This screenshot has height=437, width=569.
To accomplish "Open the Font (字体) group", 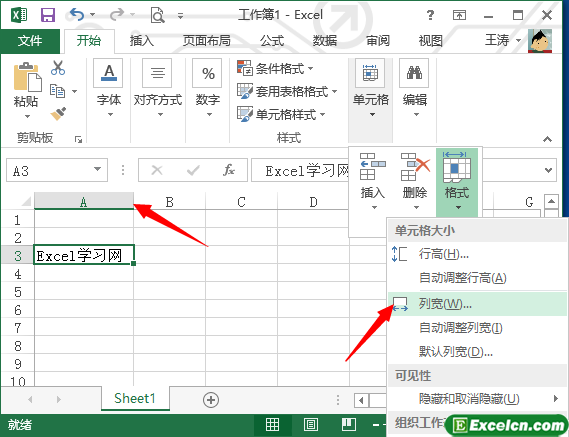I will (109, 88).
